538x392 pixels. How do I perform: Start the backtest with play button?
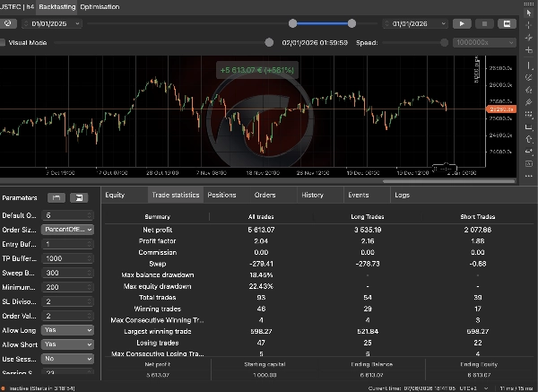462,23
